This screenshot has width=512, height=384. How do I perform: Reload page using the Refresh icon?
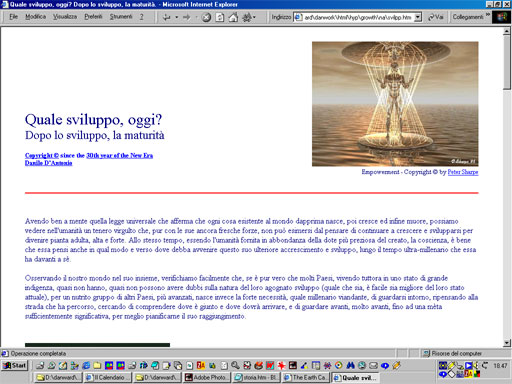pos(219,17)
